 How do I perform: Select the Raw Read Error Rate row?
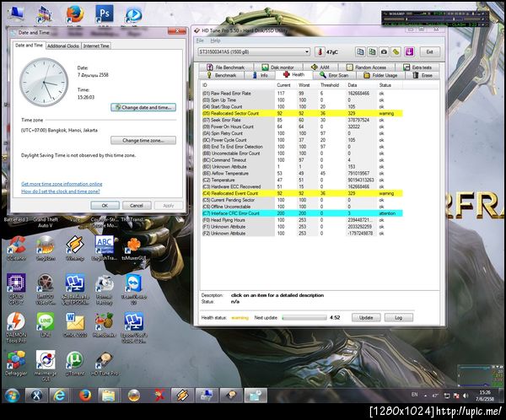coord(302,94)
